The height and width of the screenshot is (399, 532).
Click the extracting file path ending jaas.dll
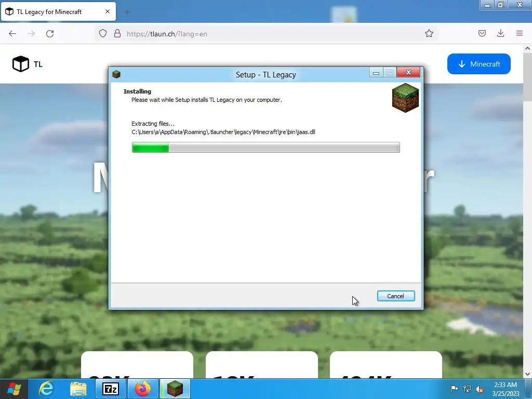point(223,132)
